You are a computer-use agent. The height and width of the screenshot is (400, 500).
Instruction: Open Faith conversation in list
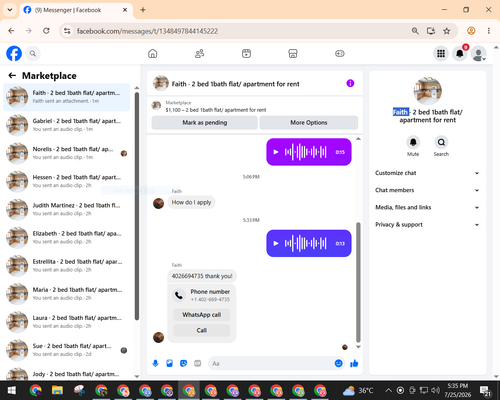coord(67,97)
